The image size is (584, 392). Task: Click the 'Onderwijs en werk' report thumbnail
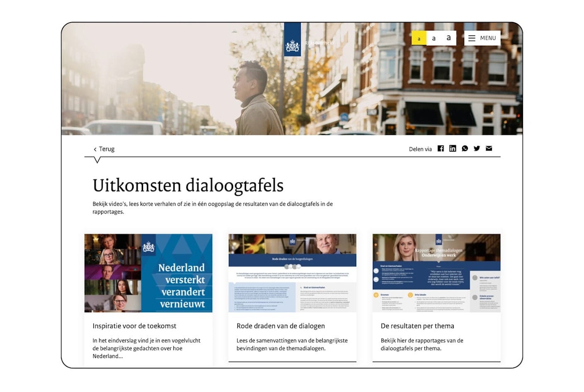click(x=436, y=273)
